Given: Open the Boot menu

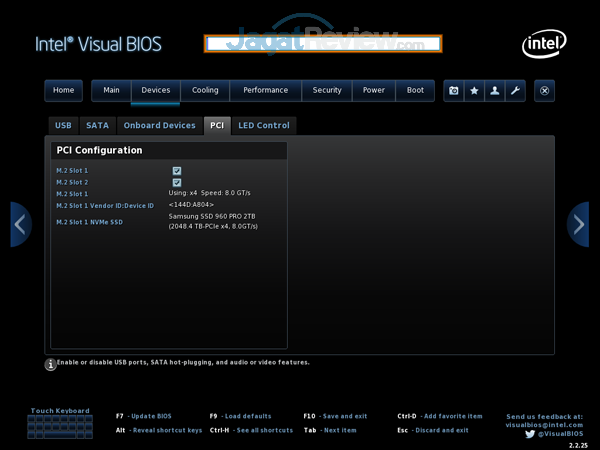Looking at the screenshot, I should [x=415, y=90].
